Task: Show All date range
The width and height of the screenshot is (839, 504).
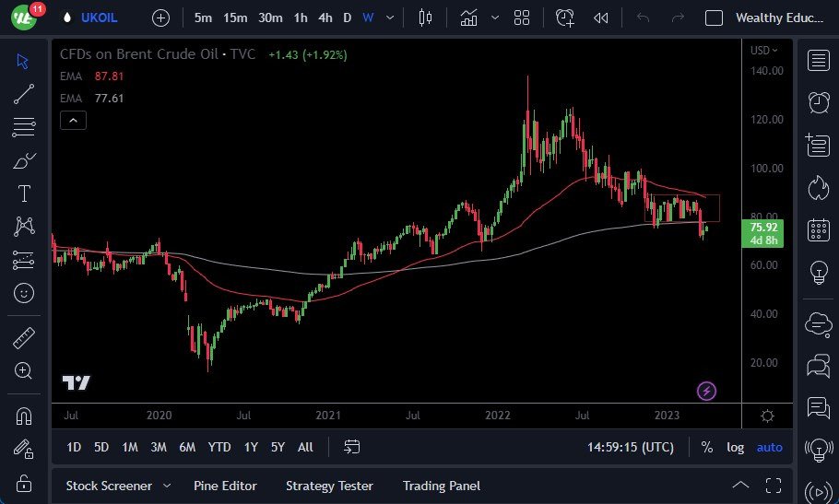Action: click(x=305, y=447)
